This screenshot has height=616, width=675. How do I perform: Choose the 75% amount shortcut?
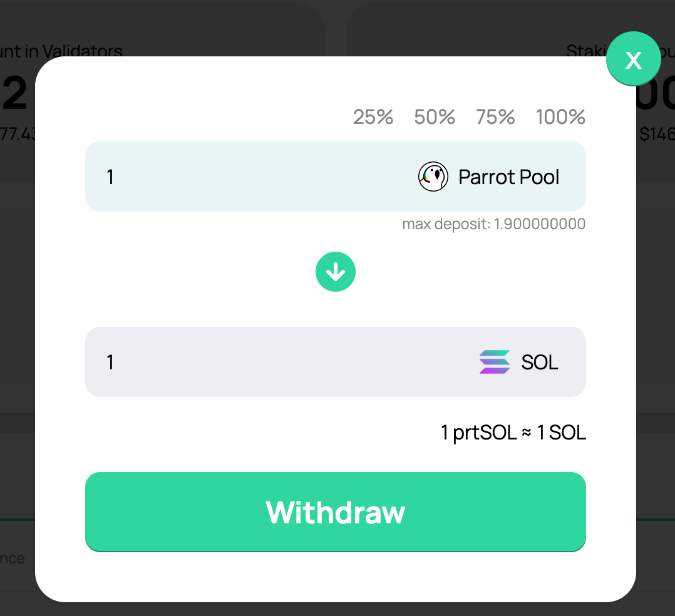tap(495, 116)
